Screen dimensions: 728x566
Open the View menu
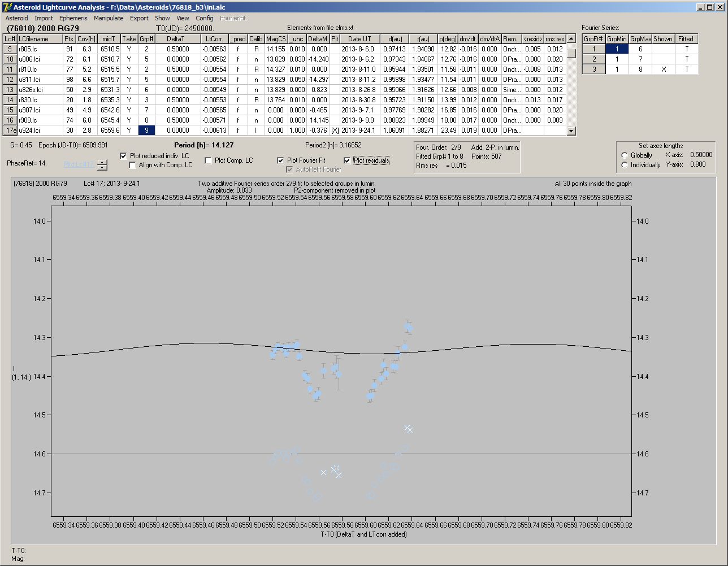pos(183,18)
